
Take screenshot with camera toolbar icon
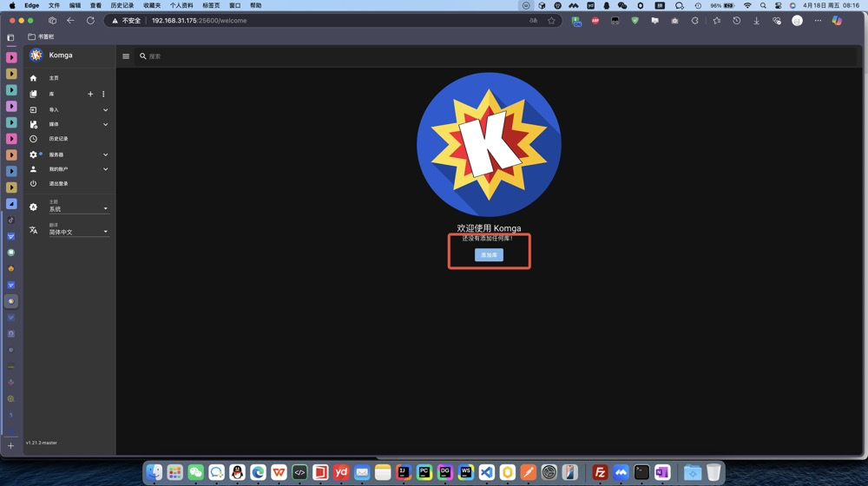(x=674, y=21)
